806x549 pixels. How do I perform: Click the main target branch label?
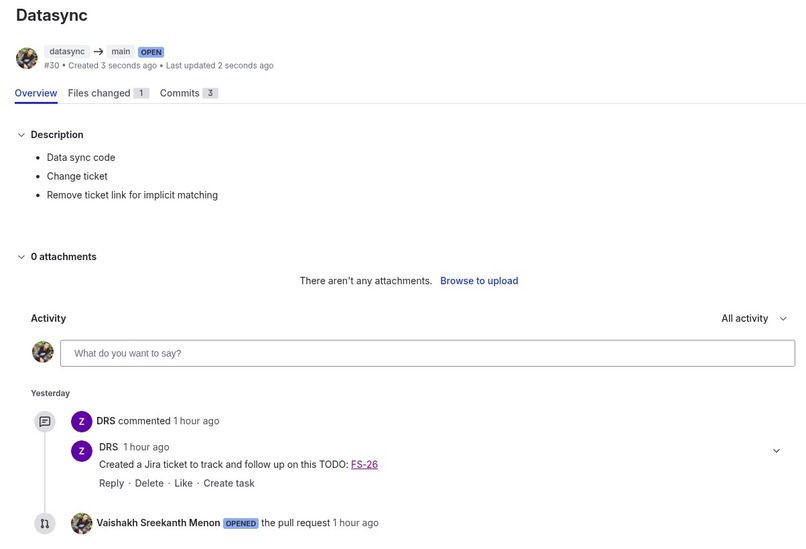click(x=121, y=51)
